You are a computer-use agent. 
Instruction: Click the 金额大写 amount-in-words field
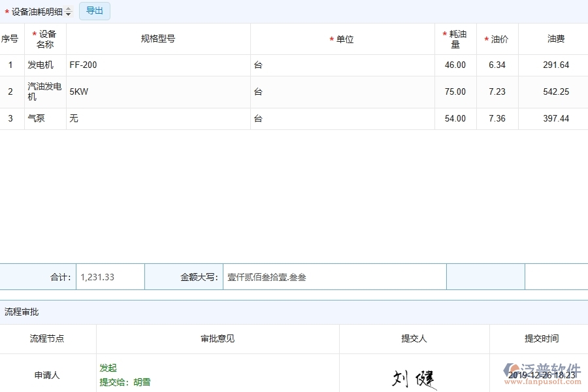click(x=333, y=276)
